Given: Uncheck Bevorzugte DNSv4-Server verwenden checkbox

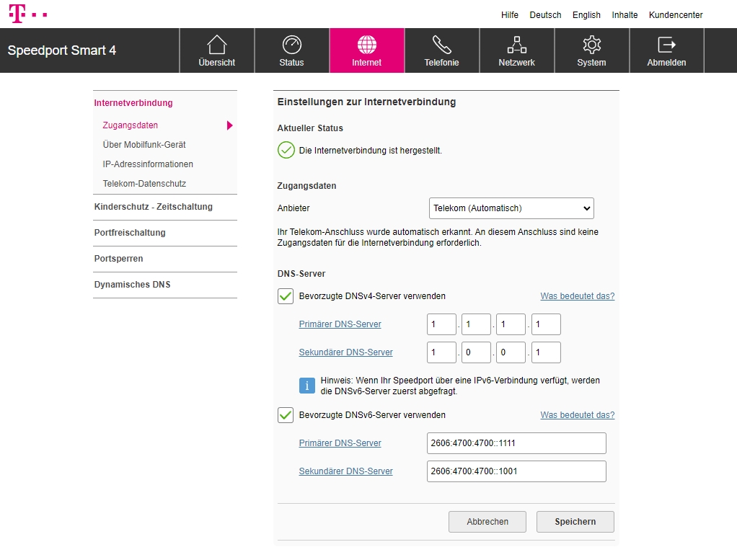Looking at the screenshot, I should pos(286,296).
